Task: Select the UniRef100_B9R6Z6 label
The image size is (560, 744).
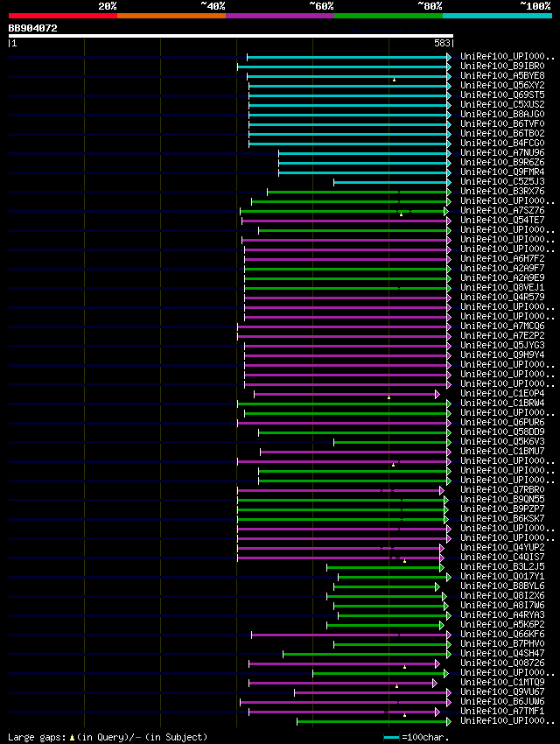Action: 502,162
